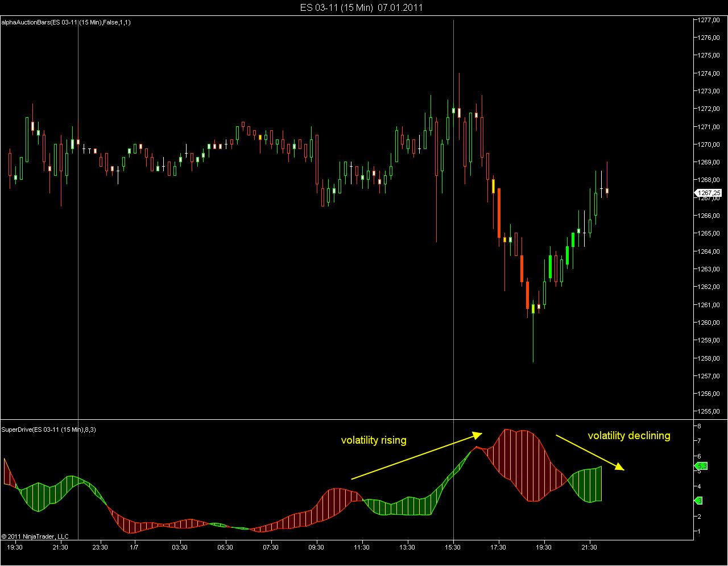This screenshot has width=728, height=566.
Task: Click the 1277,00 price axis label
Action: (x=709, y=20)
